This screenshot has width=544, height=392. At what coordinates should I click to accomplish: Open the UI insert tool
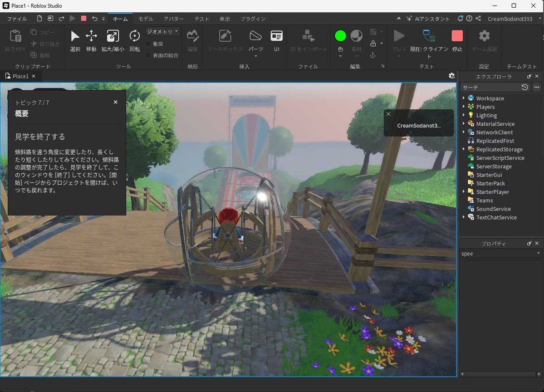[276, 40]
